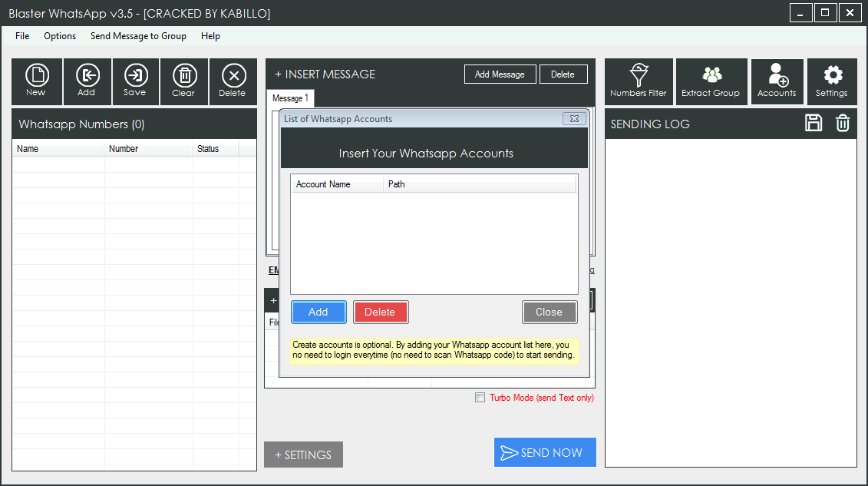Open the Help menu
The width and height of the screenshot is (868, 486).
(x=210, y=36)
